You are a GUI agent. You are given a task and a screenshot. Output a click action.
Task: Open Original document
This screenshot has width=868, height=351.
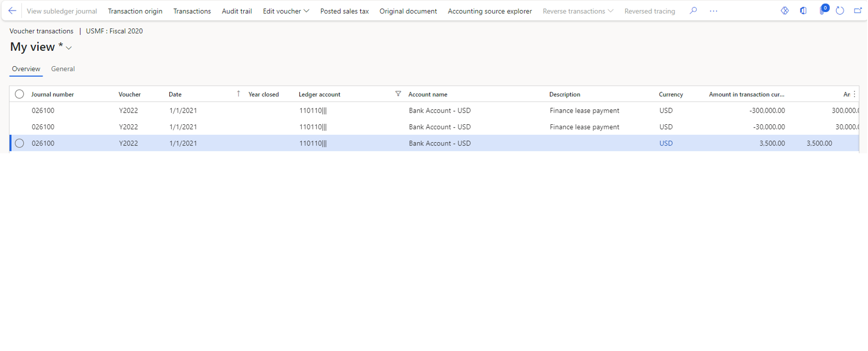[x=408, y=11]
